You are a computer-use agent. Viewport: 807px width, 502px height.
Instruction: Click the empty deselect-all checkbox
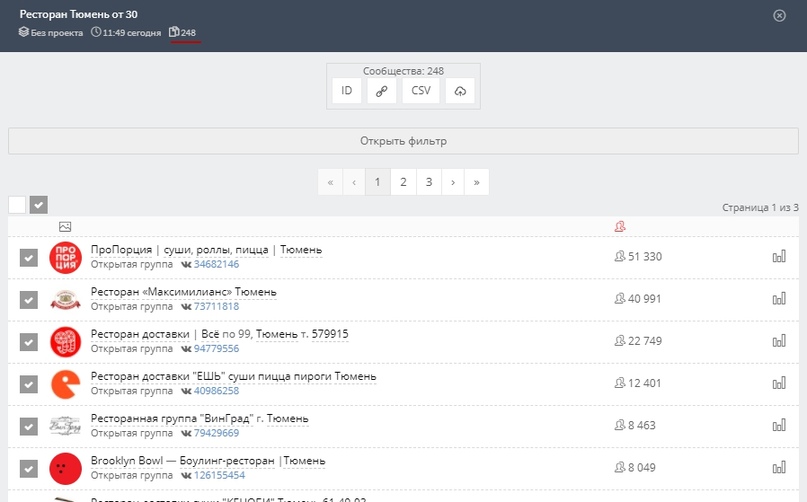click(x=17, y=204)
